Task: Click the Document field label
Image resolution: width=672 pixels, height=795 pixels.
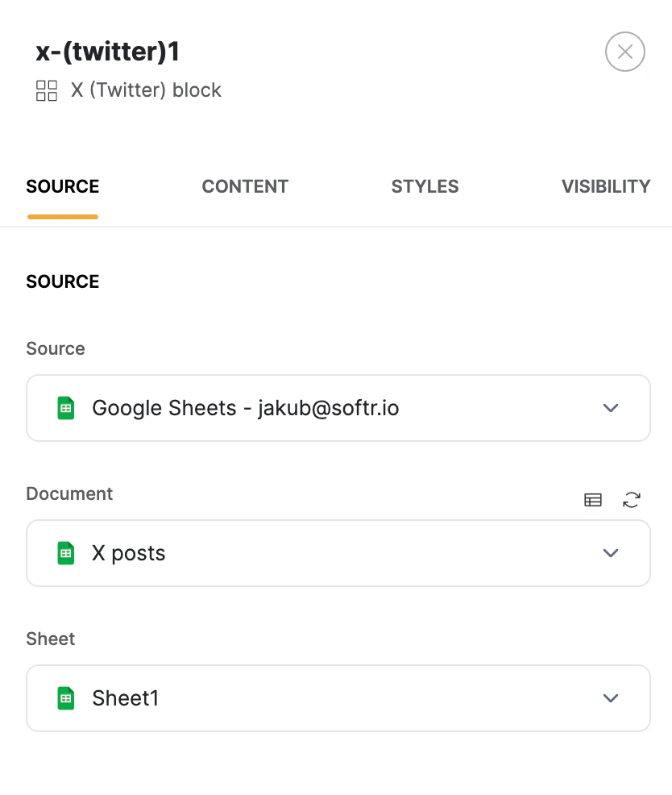Action: pos(69,493)
